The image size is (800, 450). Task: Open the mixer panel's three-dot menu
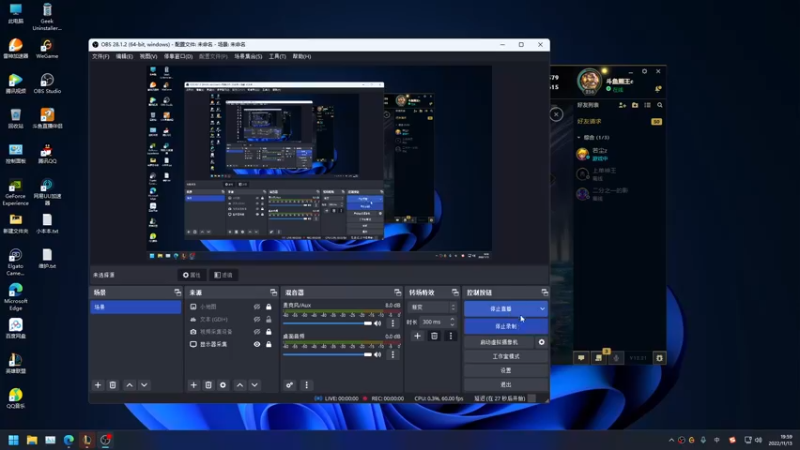pyautogui.click(x=306, y=385)
